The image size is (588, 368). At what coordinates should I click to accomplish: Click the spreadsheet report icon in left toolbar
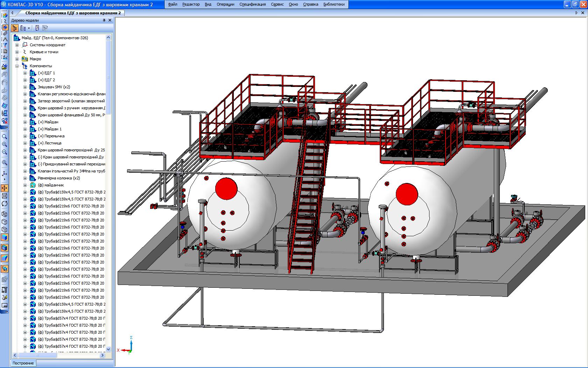(5, 51)
